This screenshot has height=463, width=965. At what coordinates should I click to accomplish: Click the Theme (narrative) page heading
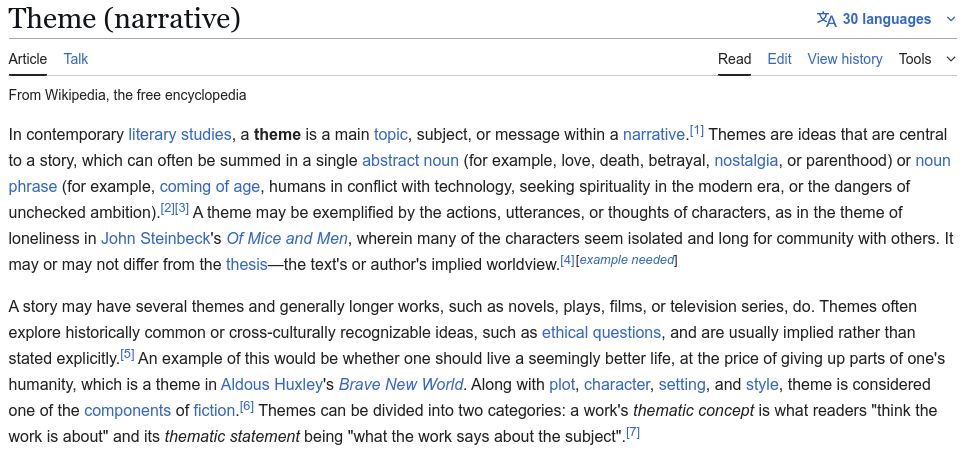[x=124, y=18]
